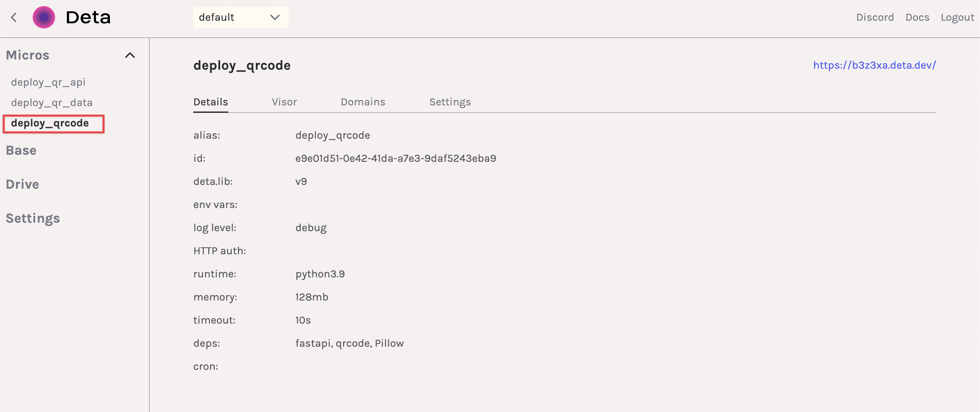Collapse the Micros section chevron

coord(130,55)
